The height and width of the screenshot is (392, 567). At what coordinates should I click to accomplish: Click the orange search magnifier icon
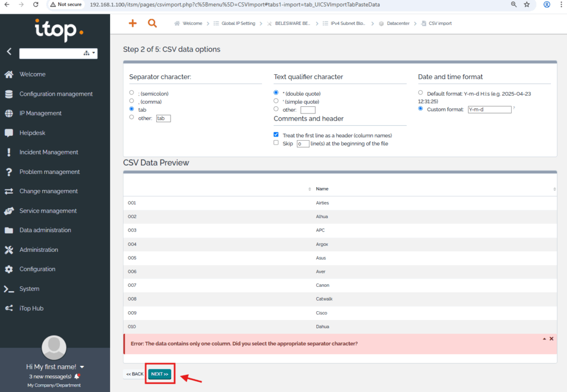point(152,23)
